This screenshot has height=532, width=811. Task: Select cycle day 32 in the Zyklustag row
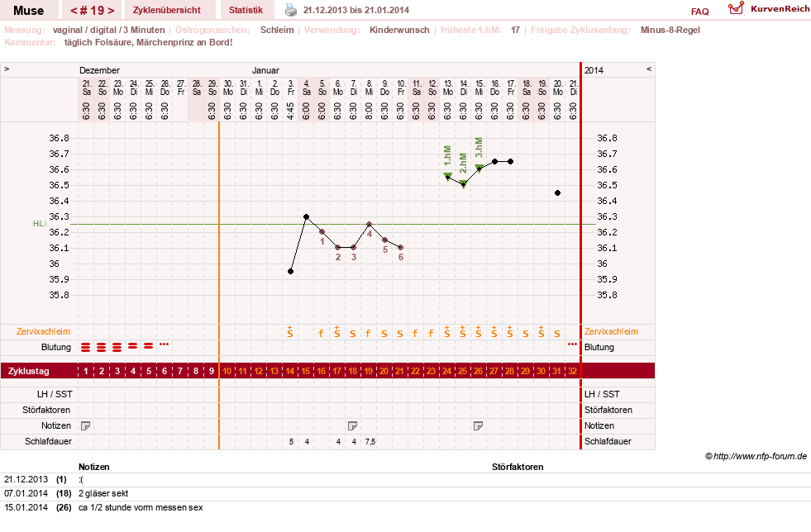[573, 371]
